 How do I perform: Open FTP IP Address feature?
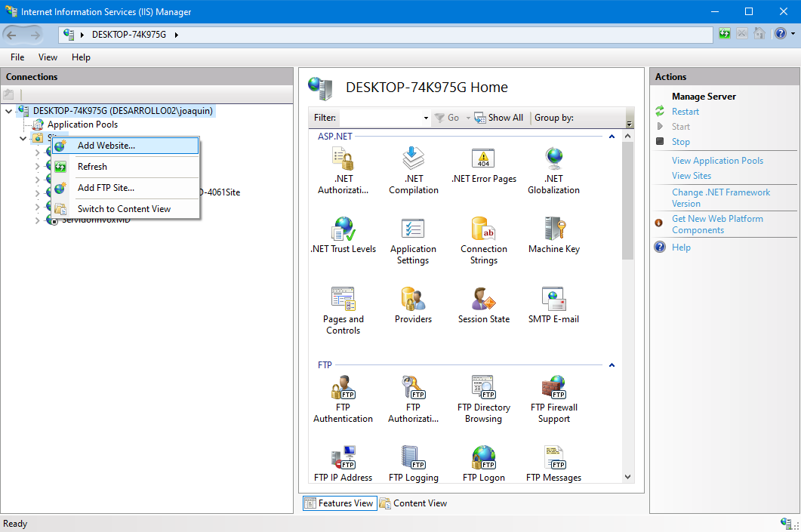point(344,463)
